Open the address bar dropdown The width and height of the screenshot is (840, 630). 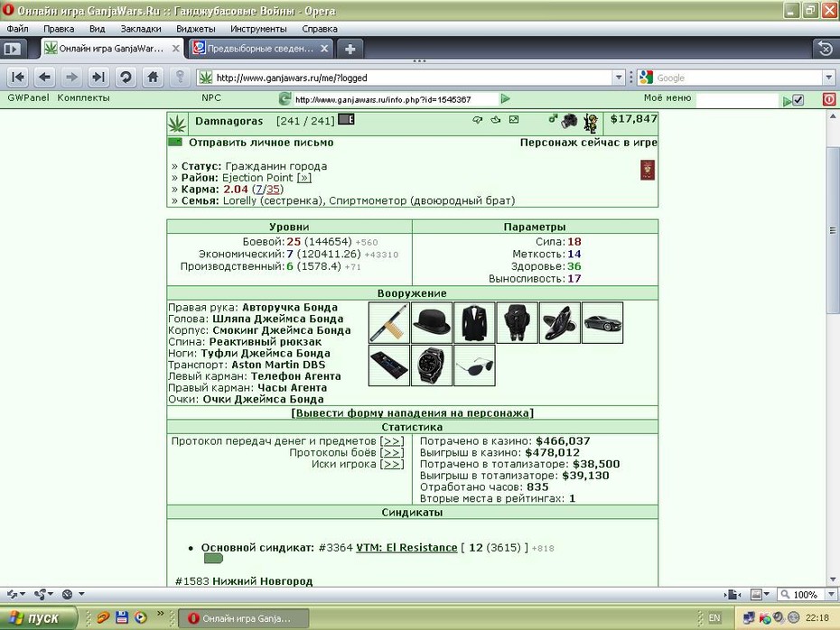[x=619, y=78]
